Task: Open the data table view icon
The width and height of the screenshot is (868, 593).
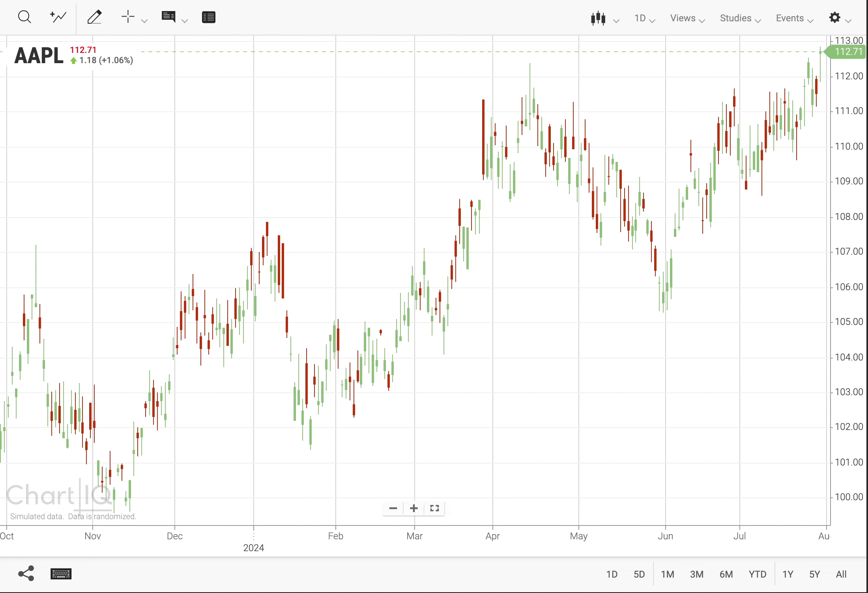Action: 209,17
